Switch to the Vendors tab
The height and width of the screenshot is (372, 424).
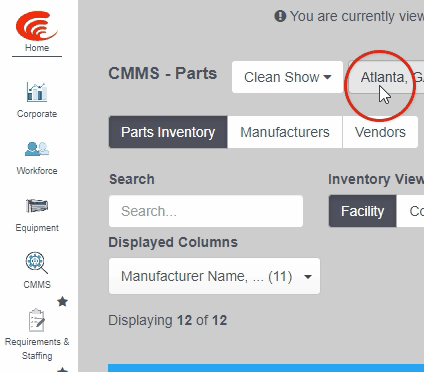(x=380, y=132)
